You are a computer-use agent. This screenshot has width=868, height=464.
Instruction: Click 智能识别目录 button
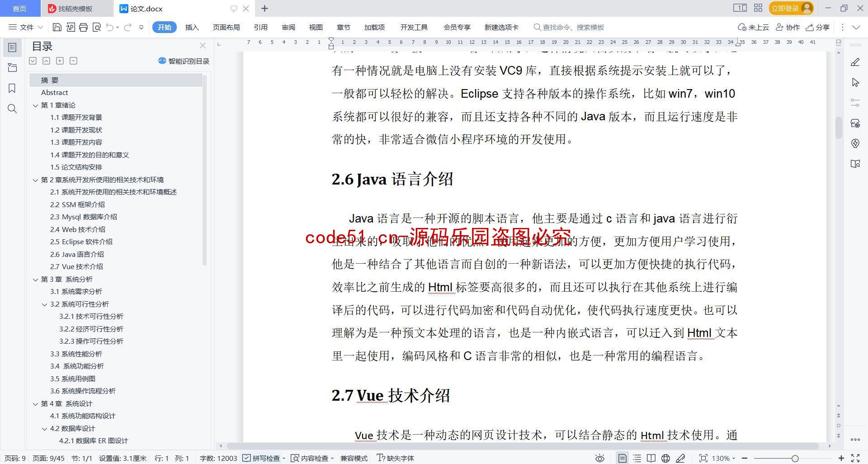pos(184,61)
